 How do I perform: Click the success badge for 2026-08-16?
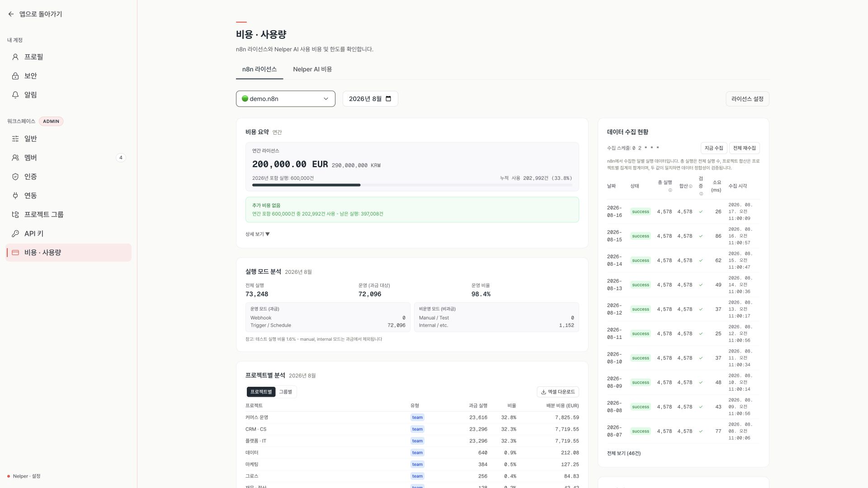[x=641, y=212]
